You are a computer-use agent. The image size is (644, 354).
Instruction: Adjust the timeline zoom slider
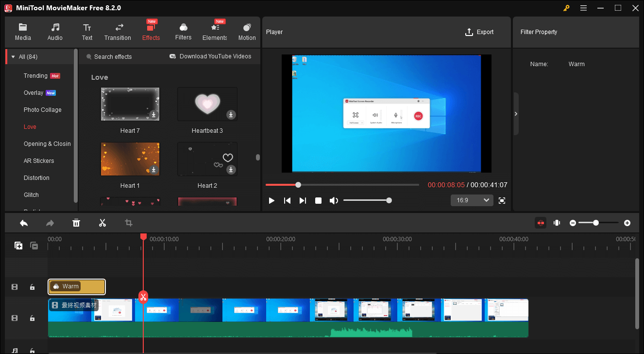coord(598,223)
